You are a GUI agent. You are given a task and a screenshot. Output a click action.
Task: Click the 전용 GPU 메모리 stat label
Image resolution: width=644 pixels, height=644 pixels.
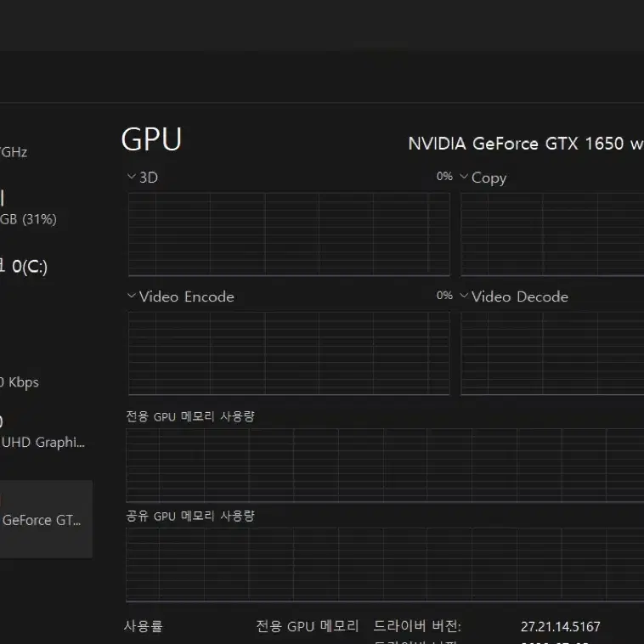[308, 626]
